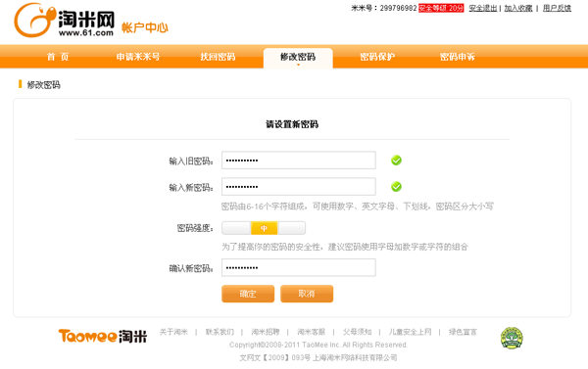Go to the 密码保护 tab

(377, 57)
